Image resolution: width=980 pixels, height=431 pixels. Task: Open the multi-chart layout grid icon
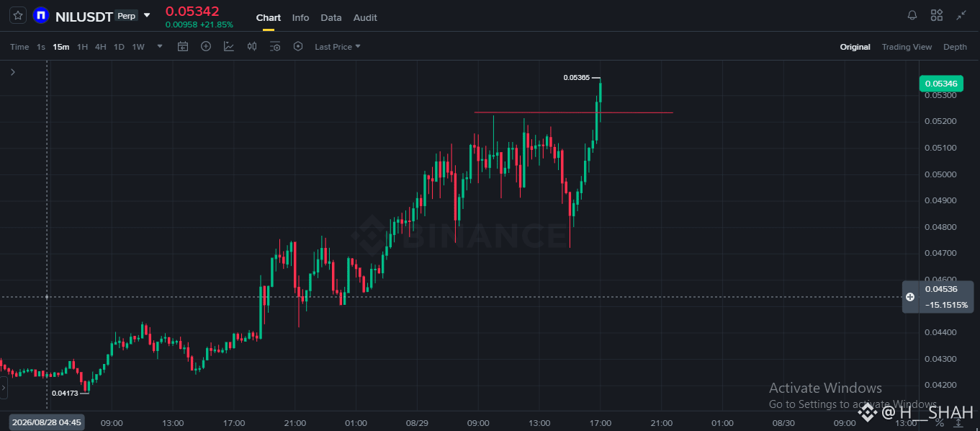click(x=937, y=15)
